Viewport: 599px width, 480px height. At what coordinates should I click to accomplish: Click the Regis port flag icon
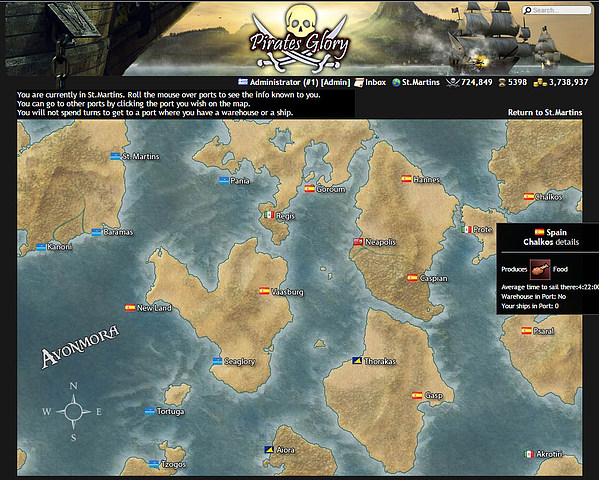269,215
